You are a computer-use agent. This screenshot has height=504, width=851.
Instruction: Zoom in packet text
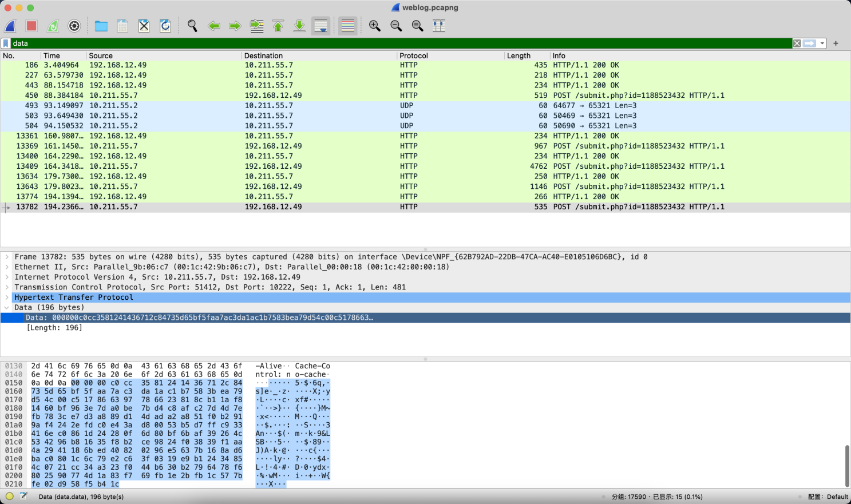click(375, 26)
